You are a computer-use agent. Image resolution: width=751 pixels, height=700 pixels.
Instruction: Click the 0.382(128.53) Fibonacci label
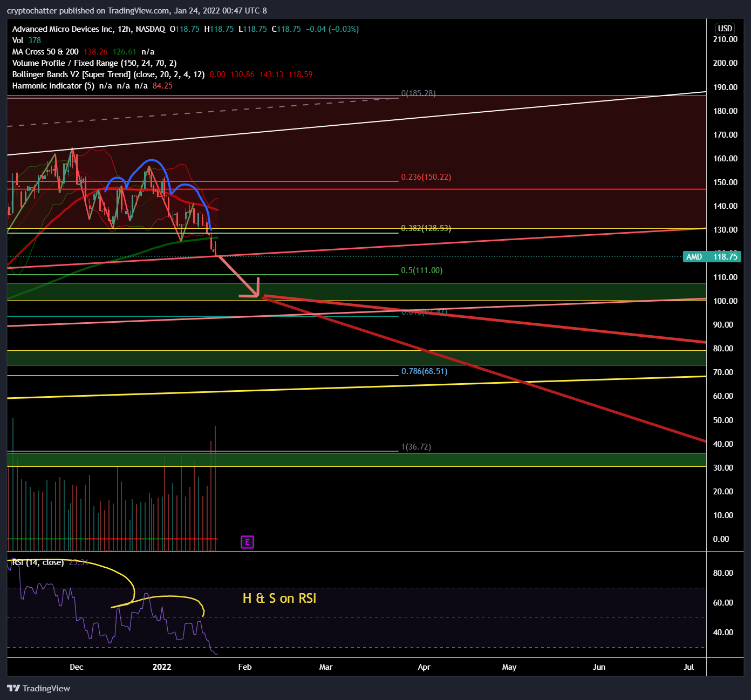426,228
